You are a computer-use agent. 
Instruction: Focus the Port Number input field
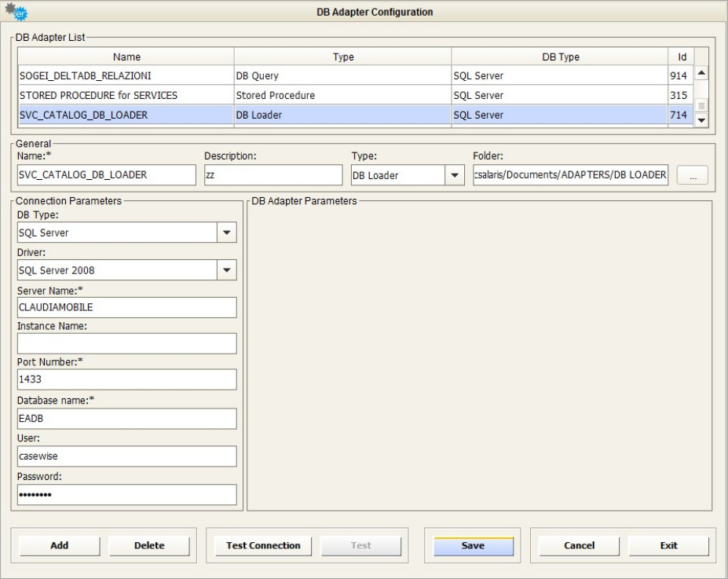pyautogui.click(x=126, y=380)
